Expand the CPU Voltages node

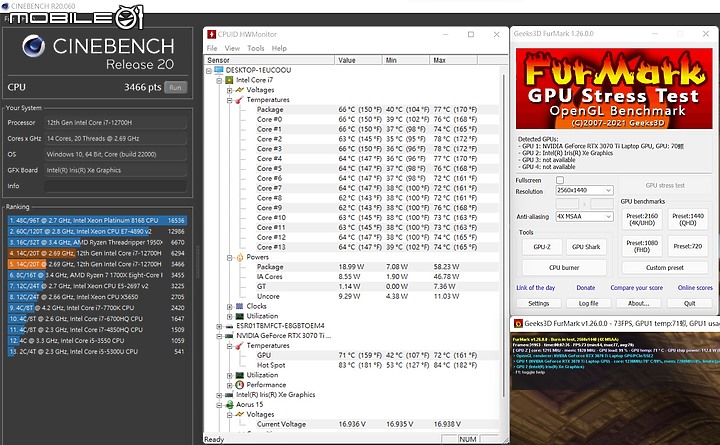[x=229, y=90]
